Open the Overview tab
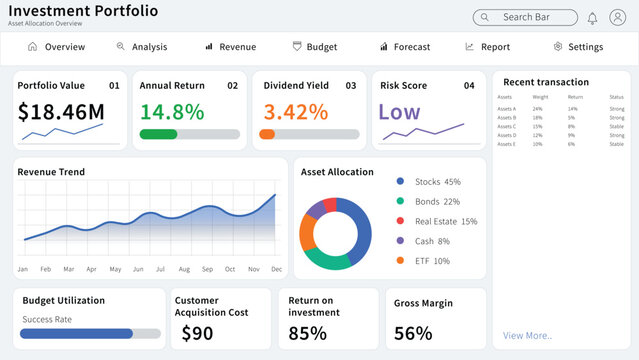Viewport: 639px width, 360px height. click(x=57, y=46)
